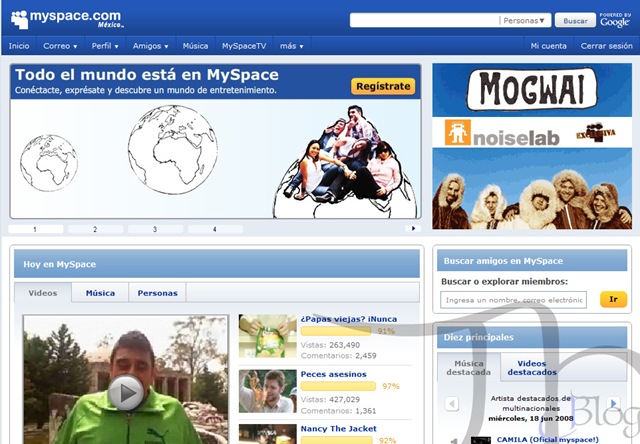Click the Papas viejas video thumbnail
The width and height of the screenshot is (640, 444).
pos(268,336)
